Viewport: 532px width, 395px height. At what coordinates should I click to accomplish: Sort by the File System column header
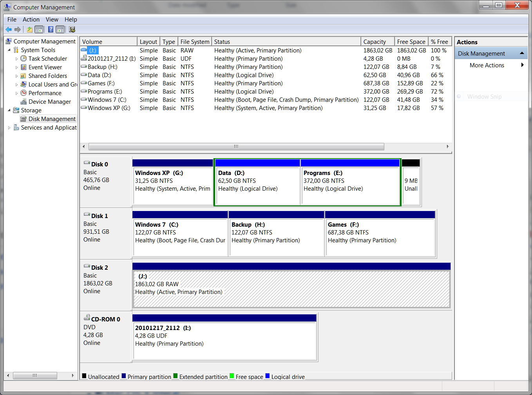click(195, 41)
